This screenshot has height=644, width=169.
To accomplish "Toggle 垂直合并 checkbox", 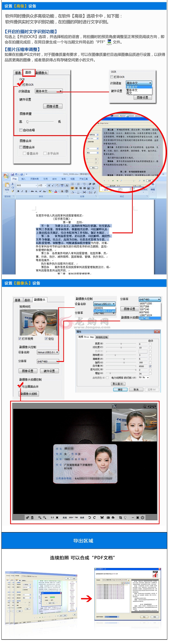I will pyautogui.click(x=25, y=153).
